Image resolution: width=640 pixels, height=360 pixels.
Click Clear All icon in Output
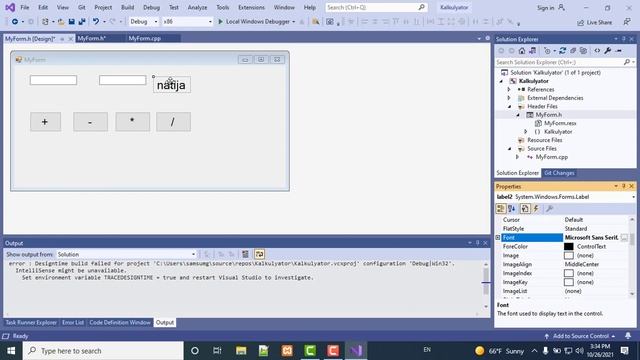coord(245,254)
